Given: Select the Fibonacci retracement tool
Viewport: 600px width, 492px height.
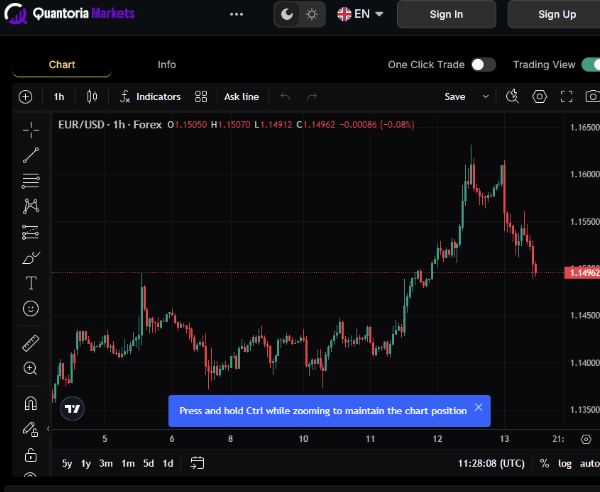Looking at the screenshot, I should (31, 181).
